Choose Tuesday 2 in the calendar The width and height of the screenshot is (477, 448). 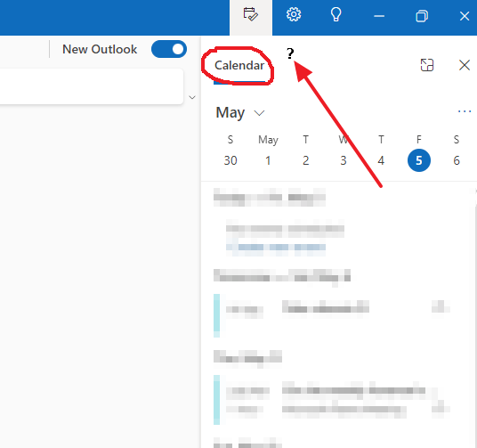[306, 160]
